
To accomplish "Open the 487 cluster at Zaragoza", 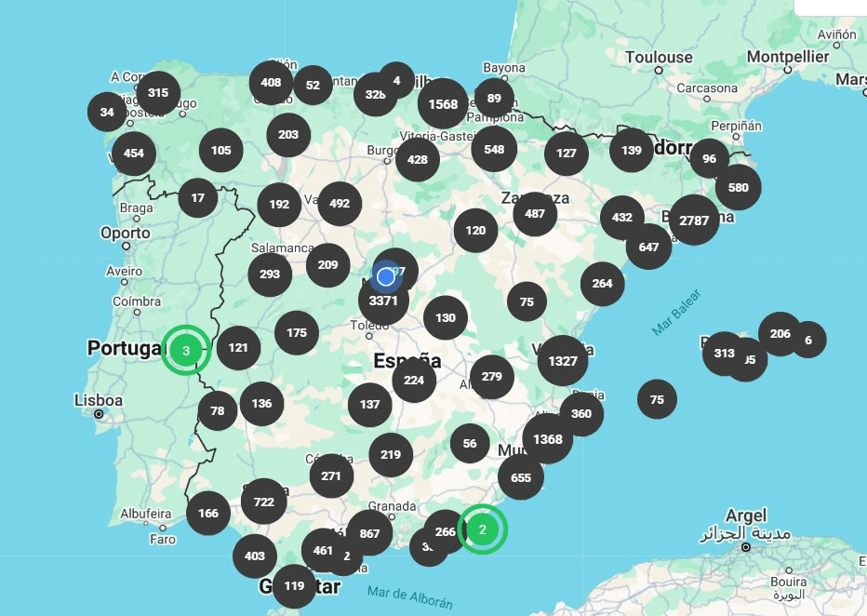I will point(535,213).
